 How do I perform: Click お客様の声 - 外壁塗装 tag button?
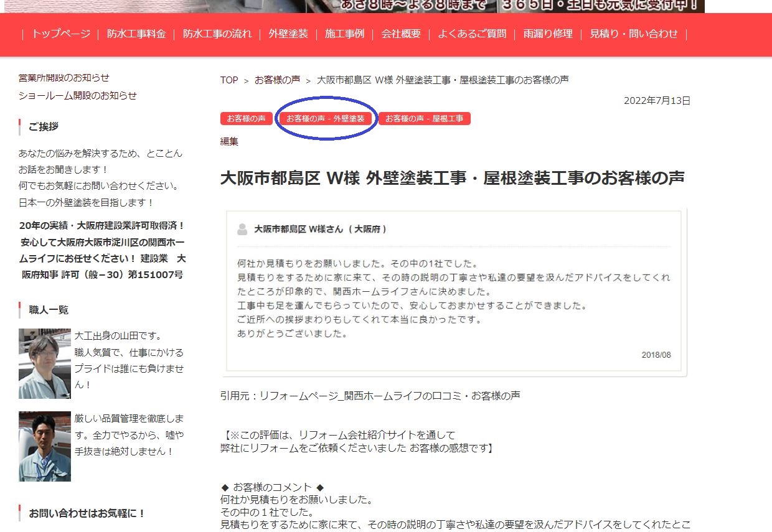(x=326, y=118)
